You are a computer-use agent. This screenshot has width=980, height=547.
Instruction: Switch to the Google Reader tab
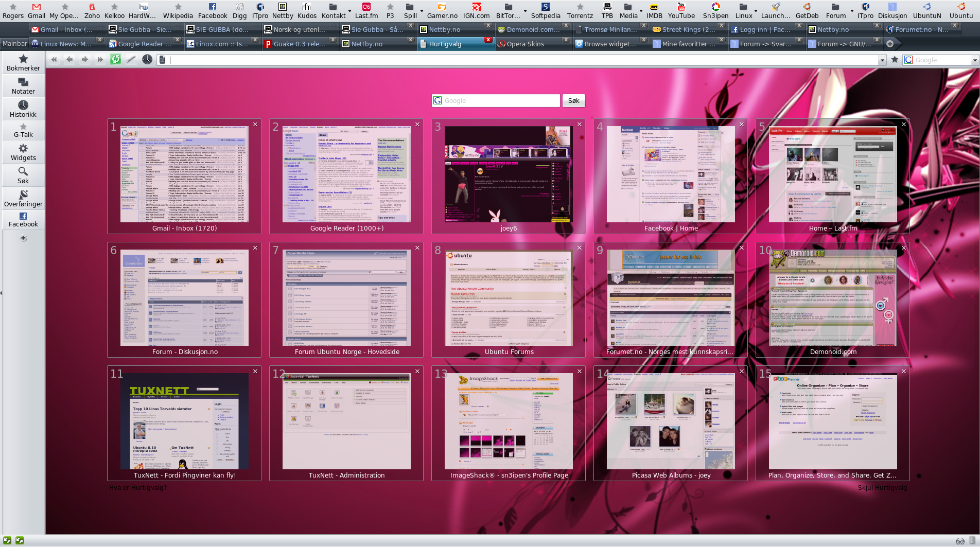point(144,44)
